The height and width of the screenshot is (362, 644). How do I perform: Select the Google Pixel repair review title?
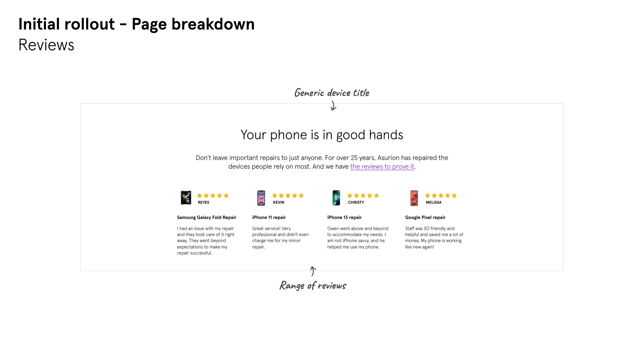point(425,218)
